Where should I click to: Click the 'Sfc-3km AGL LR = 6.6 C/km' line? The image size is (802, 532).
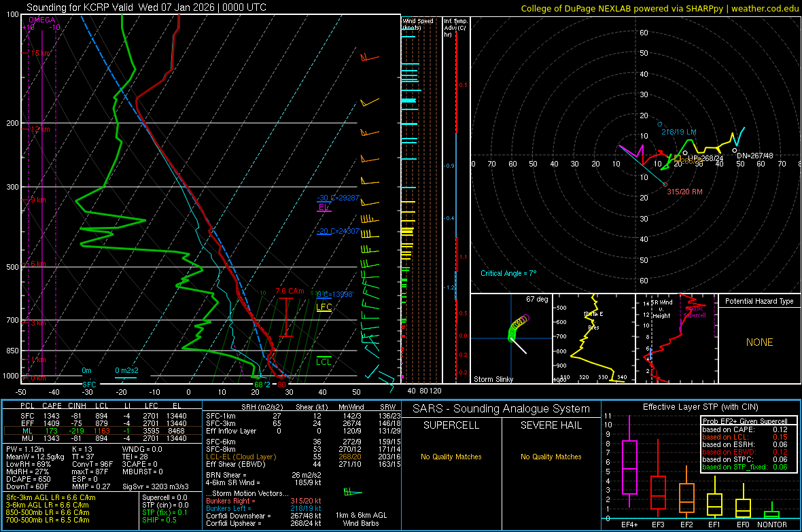(x=51, y=498)
